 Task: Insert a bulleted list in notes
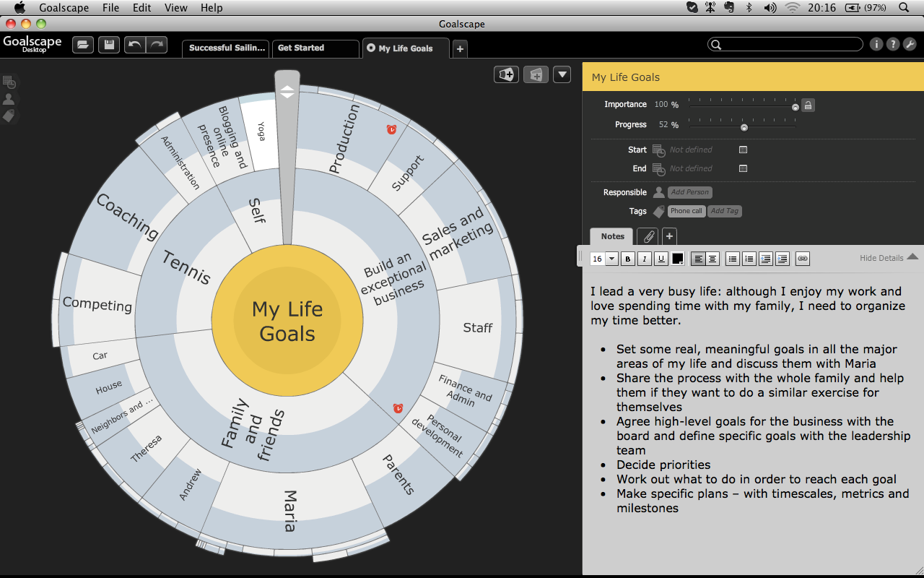coord(733,259)
